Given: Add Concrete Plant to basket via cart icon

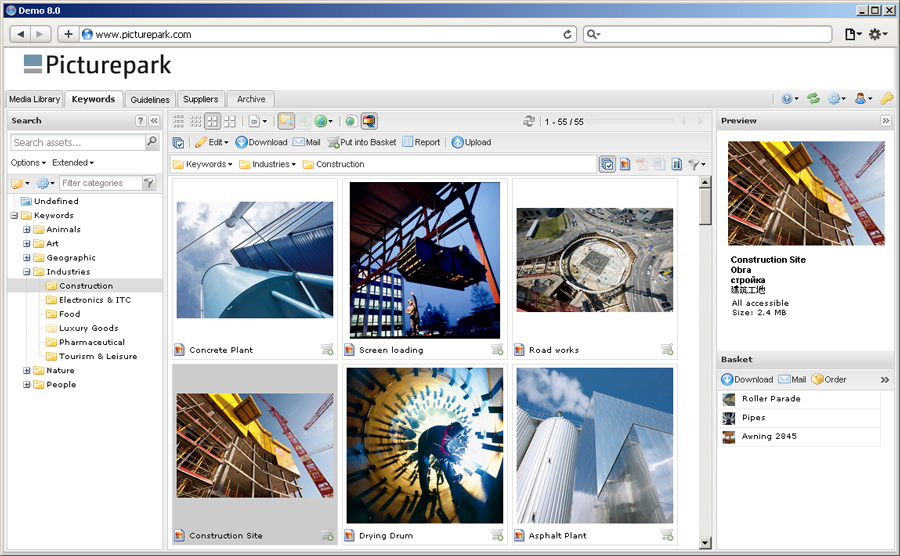Looking at the screenshot, I should (327, 350).
